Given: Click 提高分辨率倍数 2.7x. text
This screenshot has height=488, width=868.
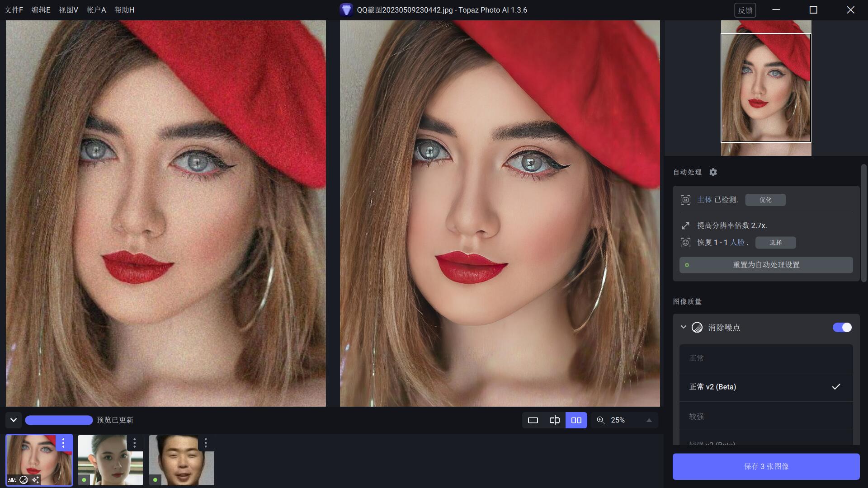Looking at the screenshot, I should click(x=732, y=225).
